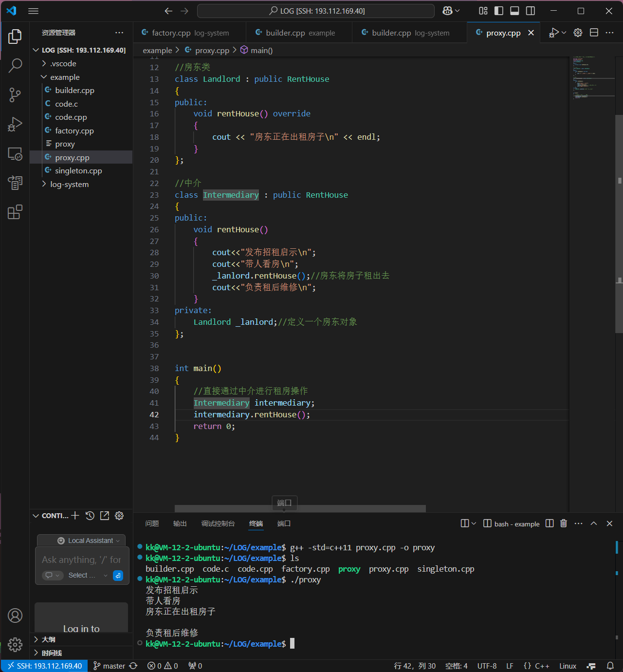The width and height of the screenshot is (623, 672).
Task: Switch to the builder.cpp example tab
Action: pyautogui.click(x=299, y=33)
